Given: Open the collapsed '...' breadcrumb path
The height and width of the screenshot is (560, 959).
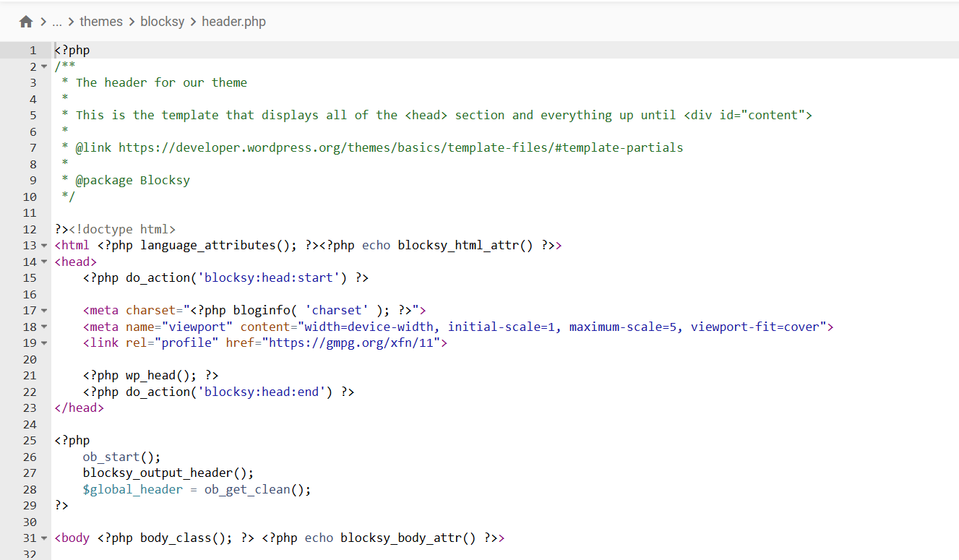Looking at the screenshot, I should tap(57, 22).
